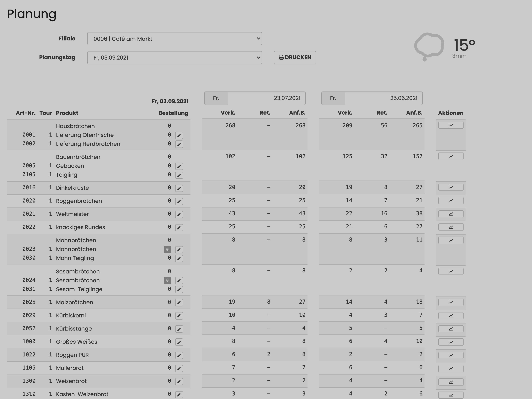
Task: Click the 23.07.2021 comparison date field
Action: click(267, 98)
